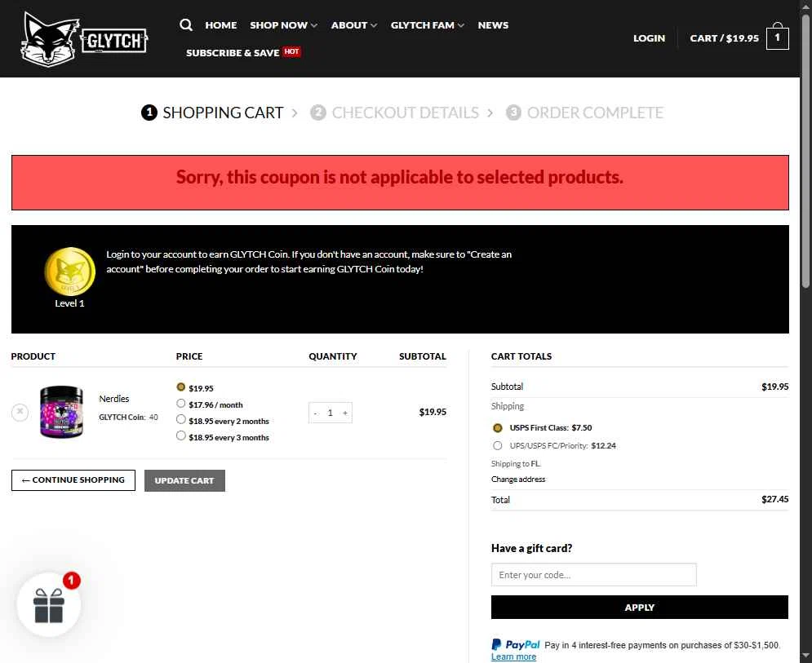This screenshot has width=812, height=663.
Task: Open CART / $19.95 link
Action: 724,38
